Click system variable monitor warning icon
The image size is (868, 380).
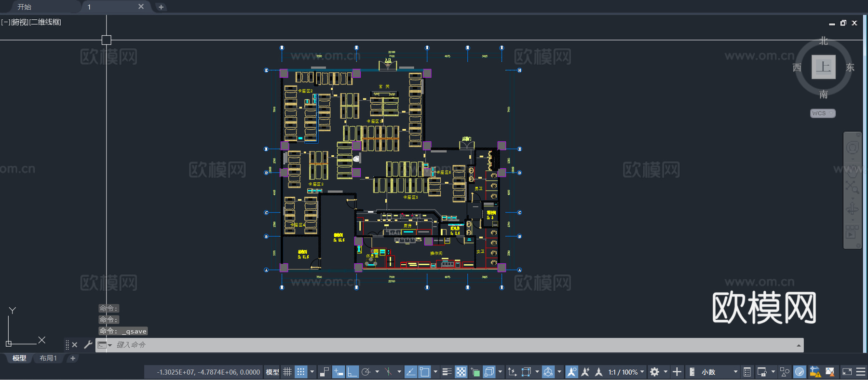point(815,372)
